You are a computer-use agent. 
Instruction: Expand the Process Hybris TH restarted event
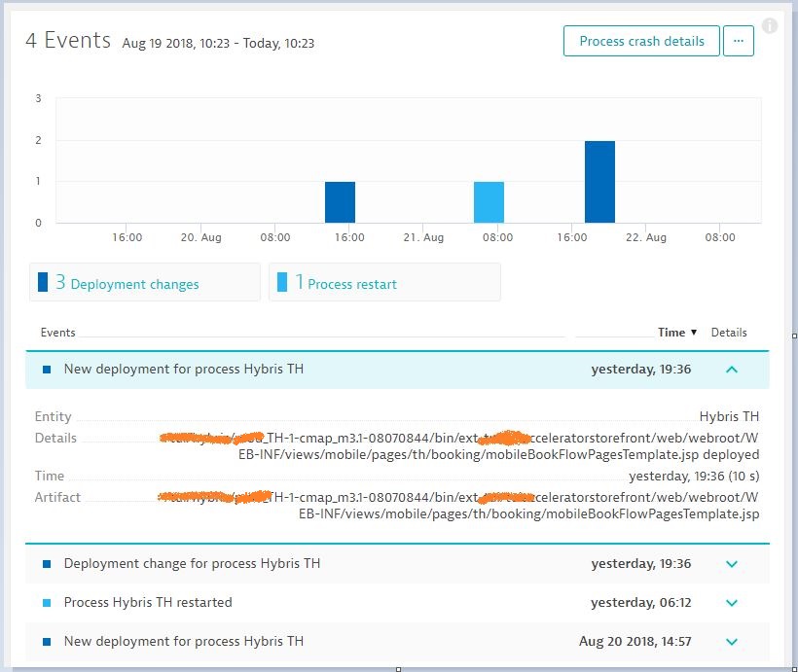tap(732, 603)
